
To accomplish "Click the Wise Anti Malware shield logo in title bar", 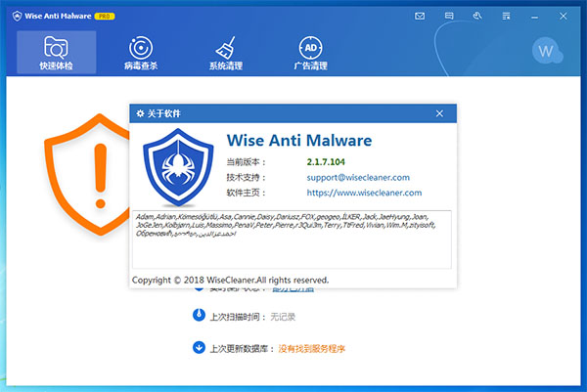I will [x=17, y=16].
